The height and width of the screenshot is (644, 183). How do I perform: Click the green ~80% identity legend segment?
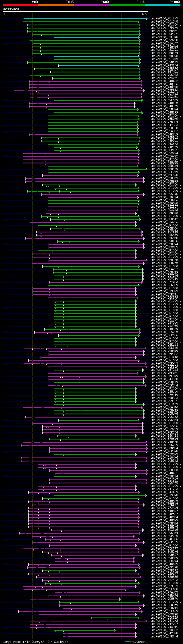(x=127, y=5)
